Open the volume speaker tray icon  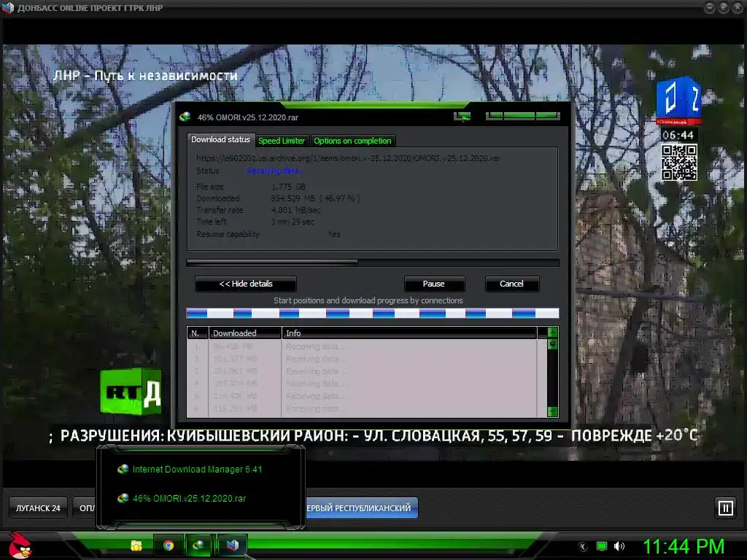coord(619,547)
